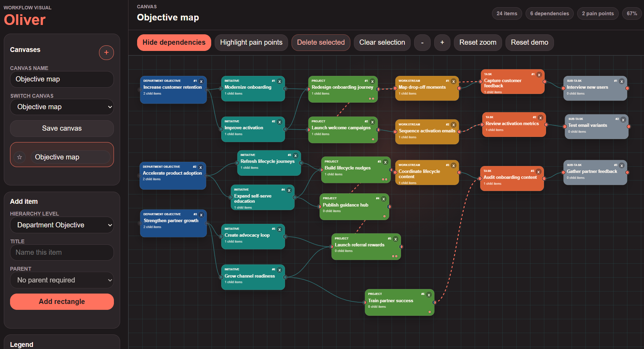The height and width of the screenshot is (349, 644).
Task: Click Save canvas button
Action: point(62,129)
